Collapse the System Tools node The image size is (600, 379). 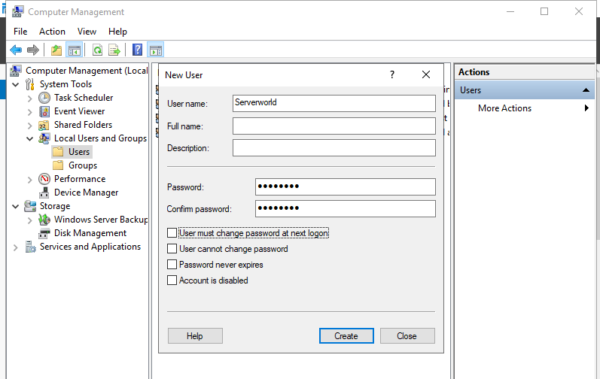[16, 85]
